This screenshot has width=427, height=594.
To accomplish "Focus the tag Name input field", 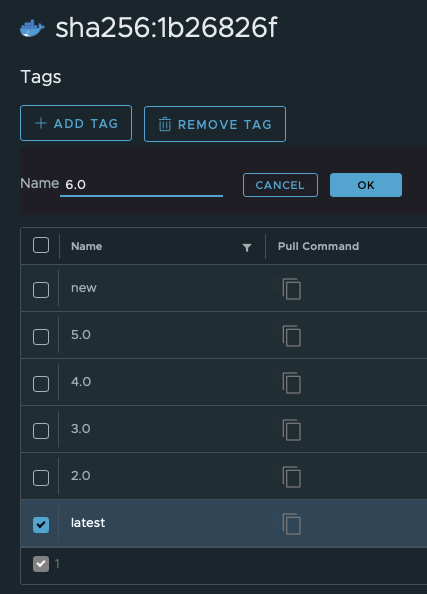I will (x=141, y=185).
